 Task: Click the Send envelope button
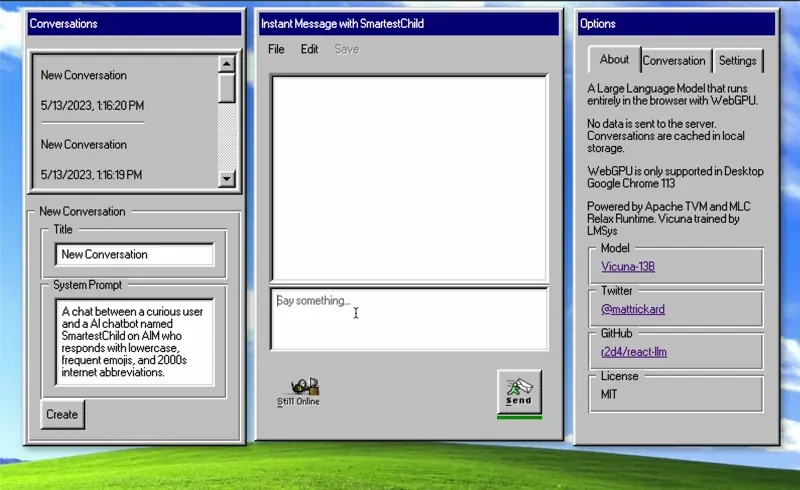pos(519,391)
